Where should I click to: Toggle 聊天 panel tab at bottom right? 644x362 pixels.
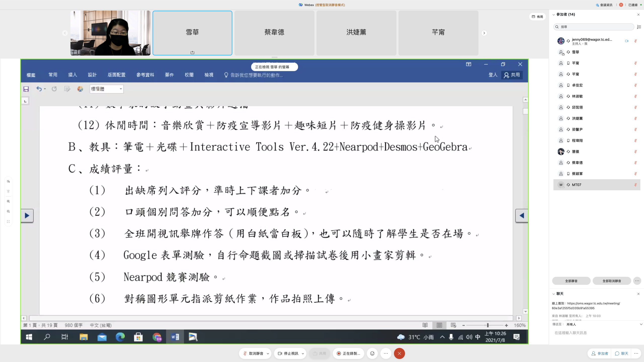[x=622, y=353]
